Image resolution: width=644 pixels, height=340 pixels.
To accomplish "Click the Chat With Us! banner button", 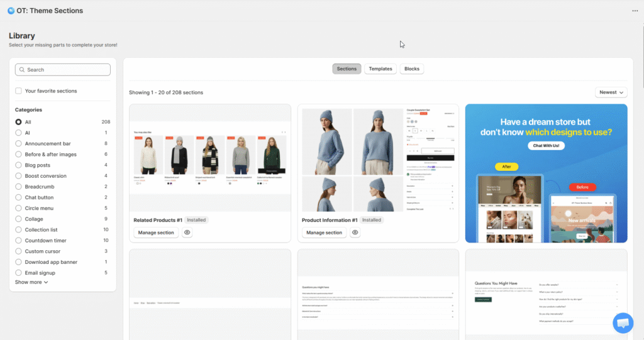I will click(546, 146).
